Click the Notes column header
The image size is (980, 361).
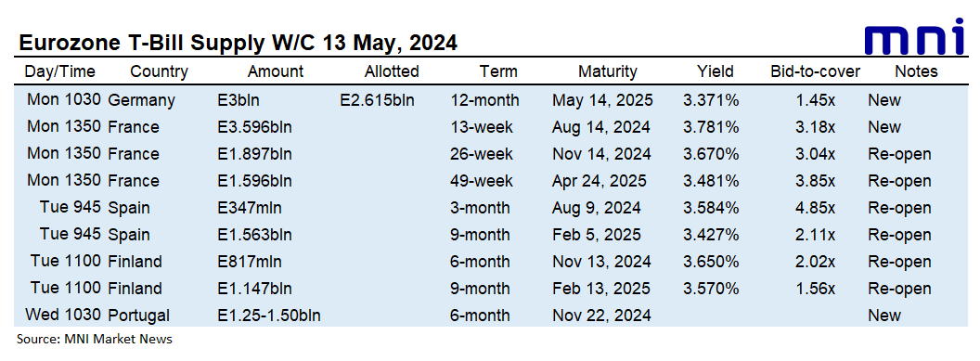916,71
